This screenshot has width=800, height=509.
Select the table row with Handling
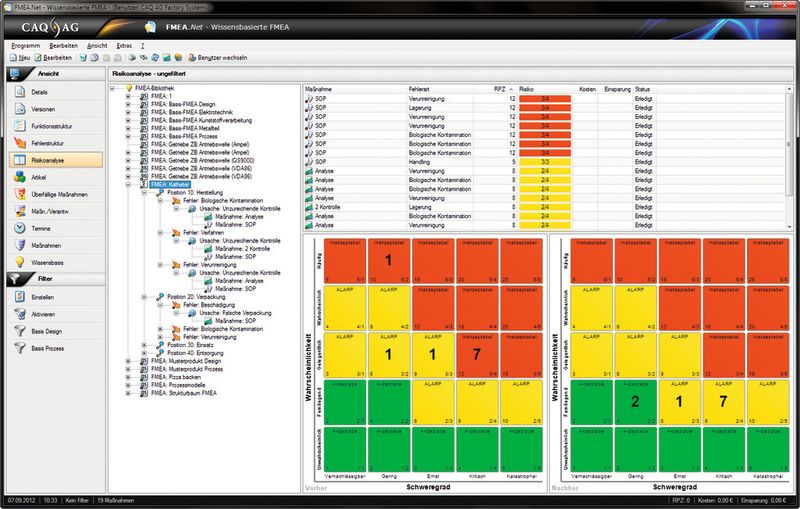click(545, 162)
